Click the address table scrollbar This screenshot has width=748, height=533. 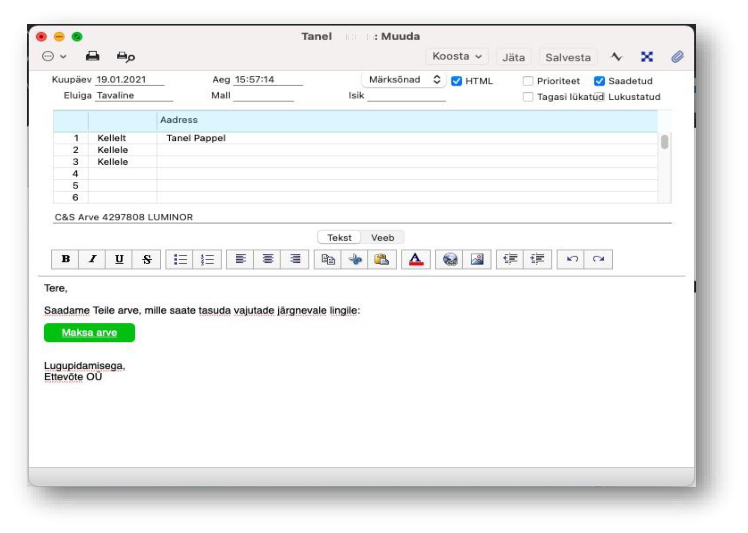[665, 142]
